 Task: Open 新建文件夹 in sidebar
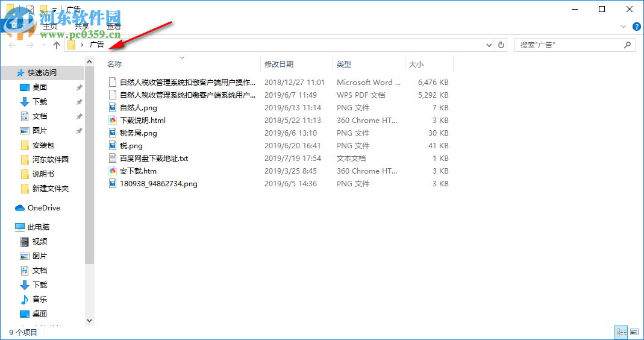(x=51, y=189)
